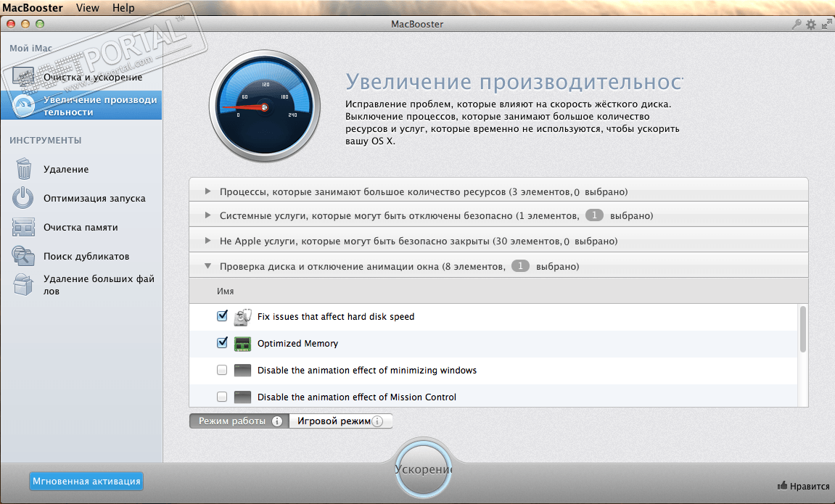Select Увеличение производительности in sidebar
The image size is (835, 504).
point(81,105)
